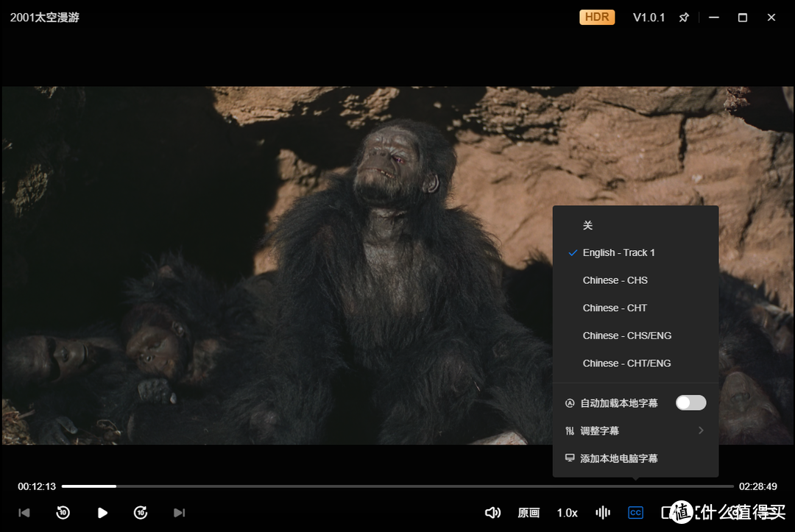The height and width of the screenshot is (532, 795).
Task: Skip forward 10 seconds
Action: (141, 513)
